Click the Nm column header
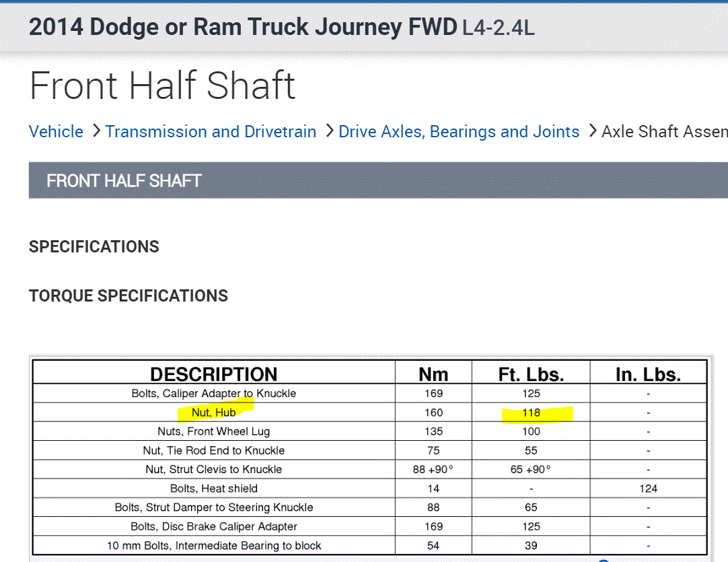This screenshot has height=562, width=728. tap(433, 374)
